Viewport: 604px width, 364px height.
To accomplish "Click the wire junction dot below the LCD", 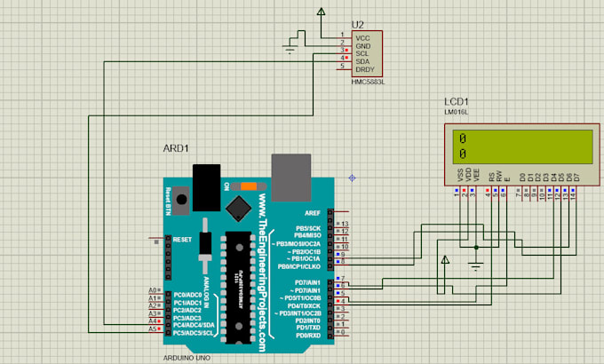I will pyautogui.click(x=476, y=248).
